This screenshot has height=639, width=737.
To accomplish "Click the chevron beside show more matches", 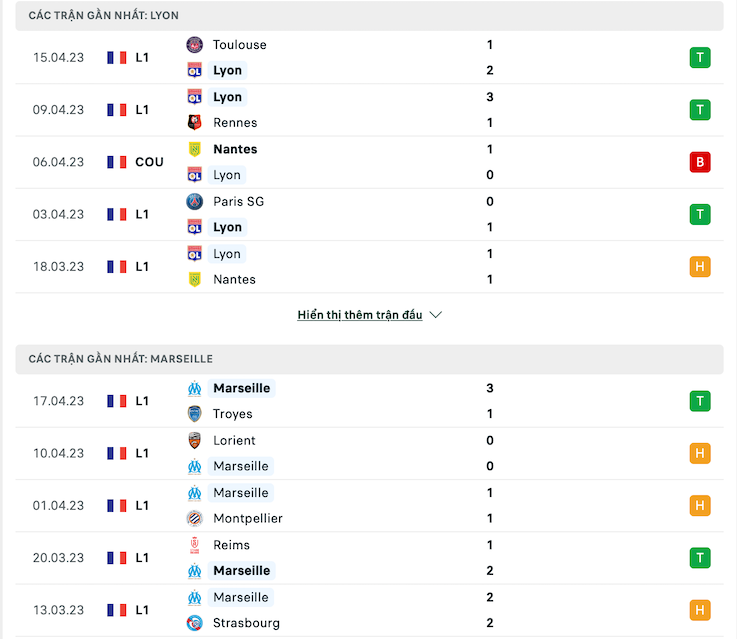I will click(x=436, y=315).
